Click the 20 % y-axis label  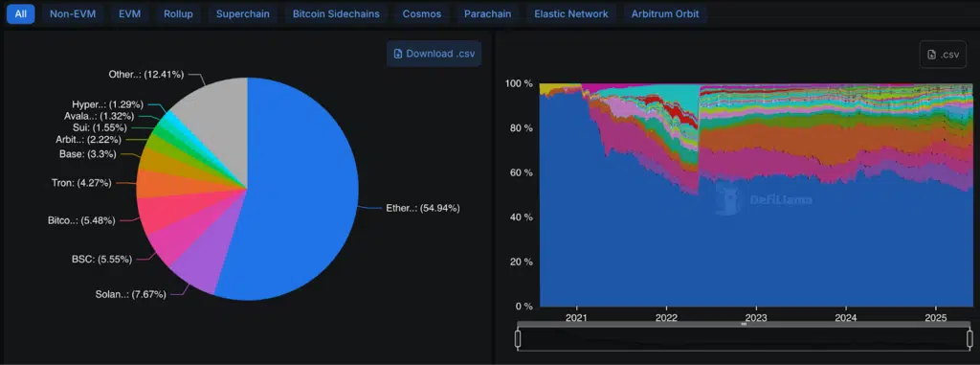(x=522, y=262)
